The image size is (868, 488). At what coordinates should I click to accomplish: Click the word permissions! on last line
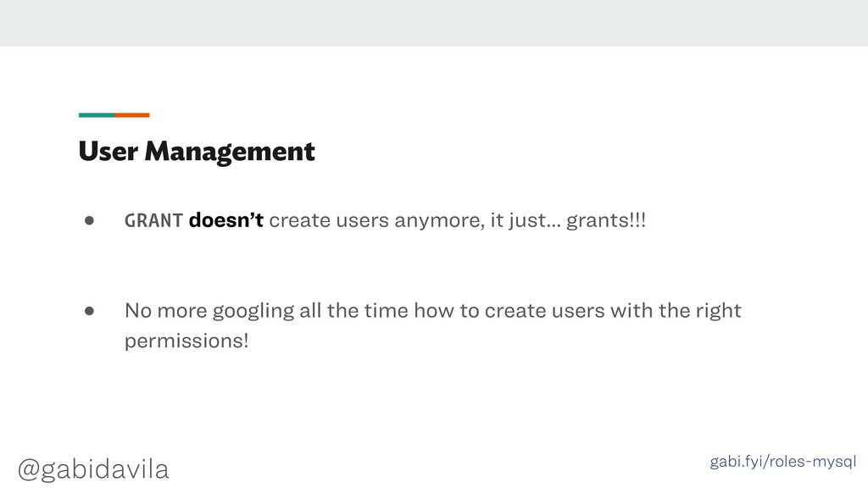(186, 341)
